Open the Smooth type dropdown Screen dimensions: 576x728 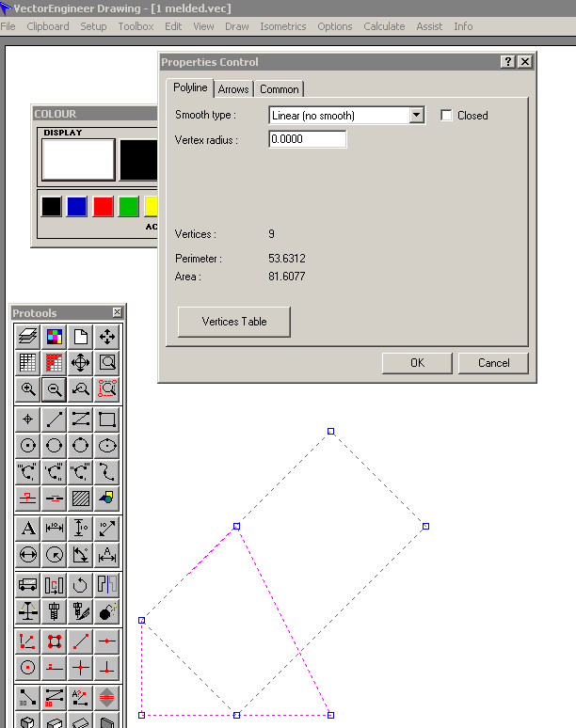(x=417, y=115)
